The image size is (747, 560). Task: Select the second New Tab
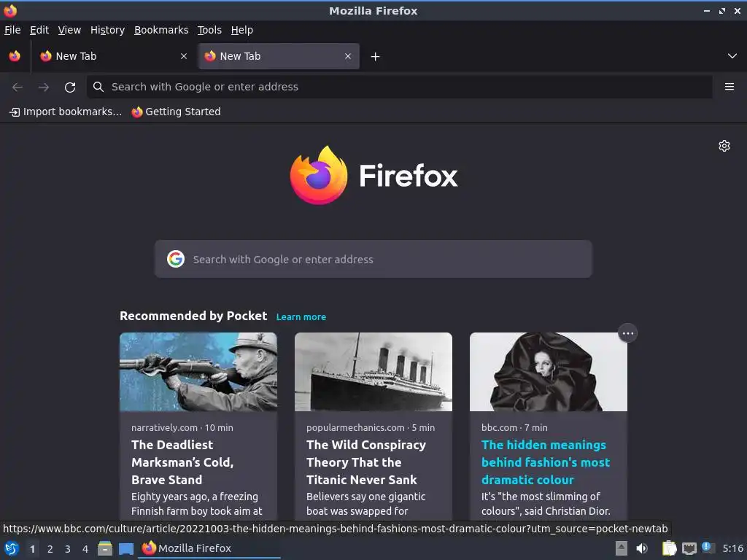click(279, 56)
